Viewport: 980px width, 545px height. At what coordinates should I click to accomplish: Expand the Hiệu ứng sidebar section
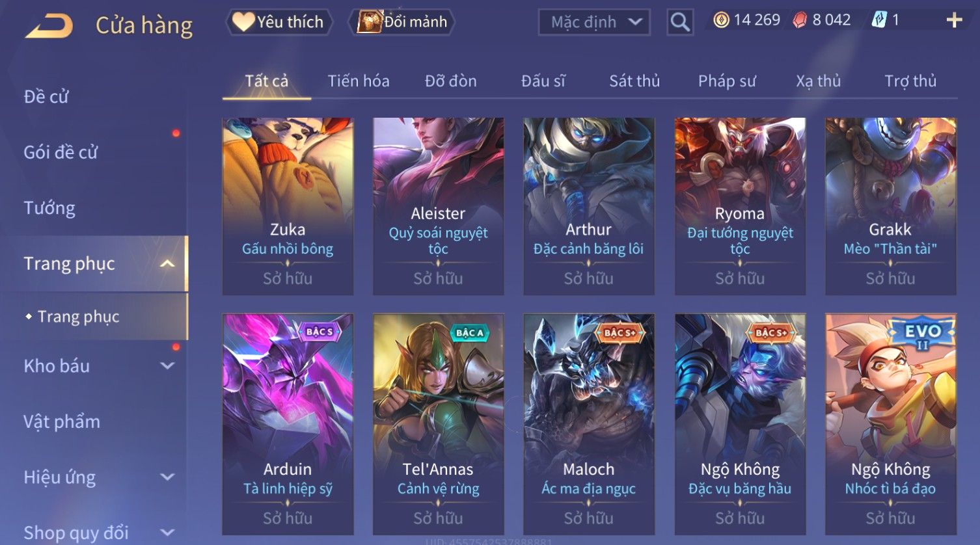click(x=167, y=477)
